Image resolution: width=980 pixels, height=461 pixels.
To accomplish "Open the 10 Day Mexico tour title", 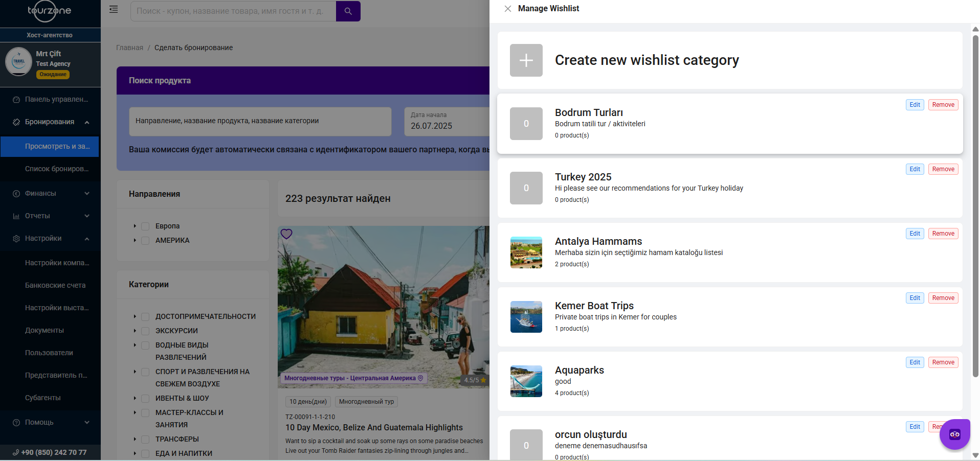I will click(x=374, y=428).
